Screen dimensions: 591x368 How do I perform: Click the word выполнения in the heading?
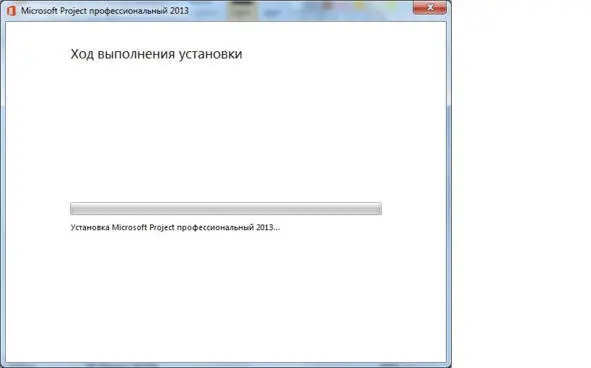(x=136, y=54)
